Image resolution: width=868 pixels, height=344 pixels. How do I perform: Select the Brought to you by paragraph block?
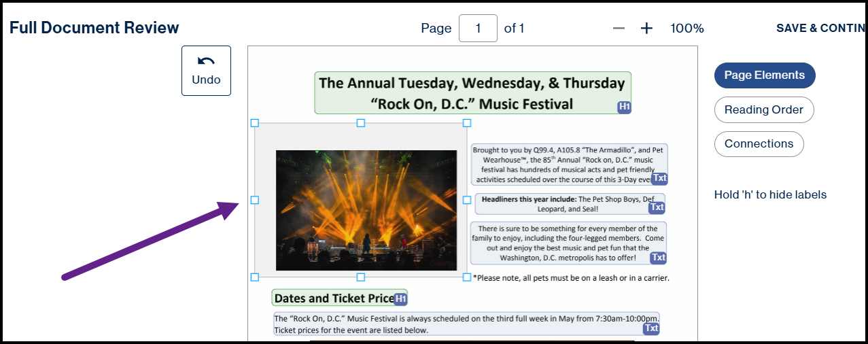point(569,165)
